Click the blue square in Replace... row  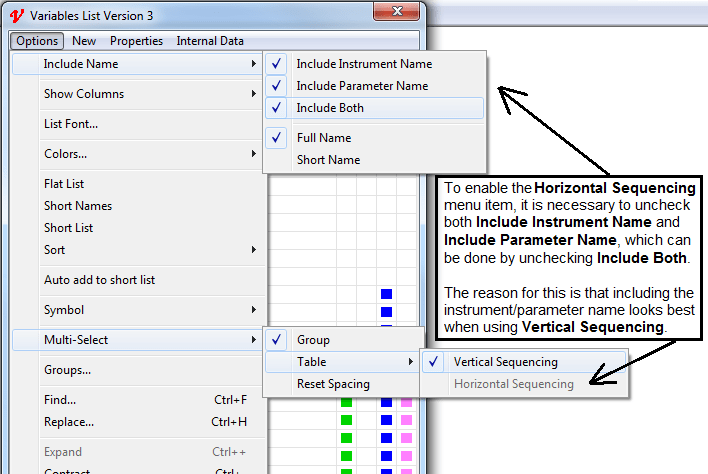click(x=387, y=420)
